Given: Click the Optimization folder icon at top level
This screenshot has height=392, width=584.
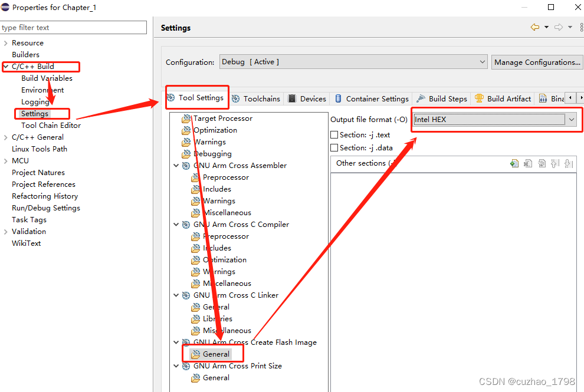Looking at the screenshot, I should click(186, 130).
